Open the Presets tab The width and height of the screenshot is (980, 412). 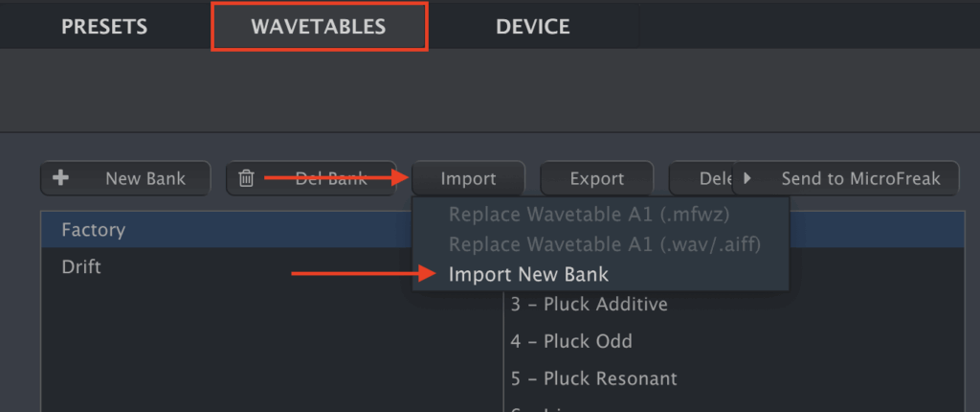point(104,27)
